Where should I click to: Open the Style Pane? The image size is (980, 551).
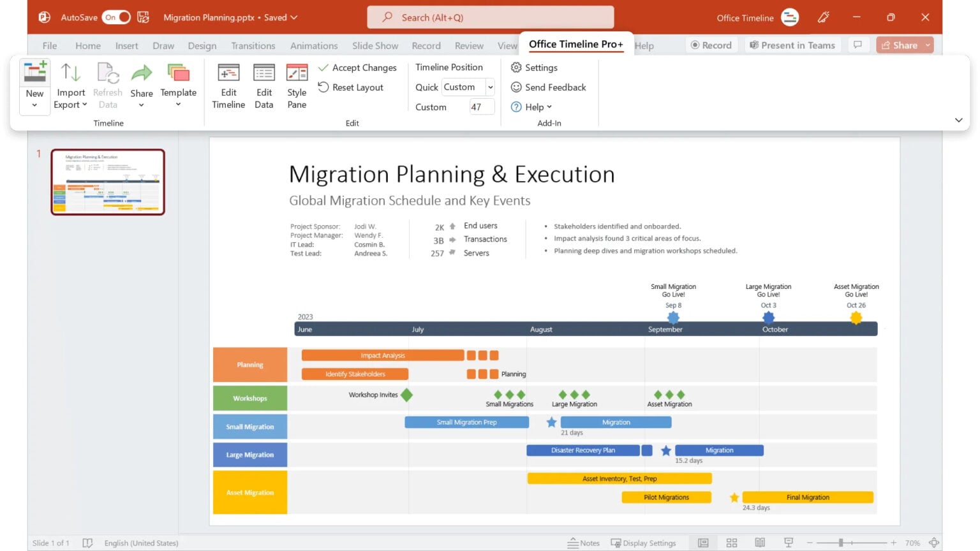297,73
